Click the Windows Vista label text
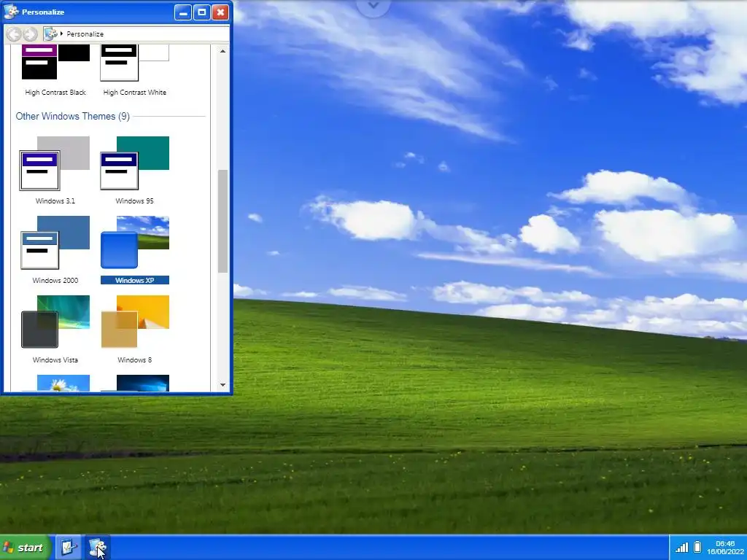Screen dimensions: 747x560 55,360
